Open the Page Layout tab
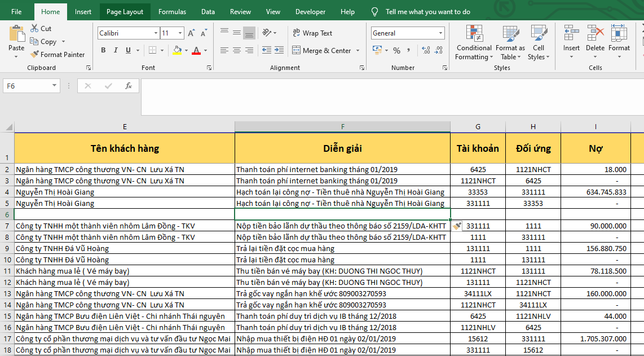The width and height of the screenshot is (644, 356). (x=125, y=12)
